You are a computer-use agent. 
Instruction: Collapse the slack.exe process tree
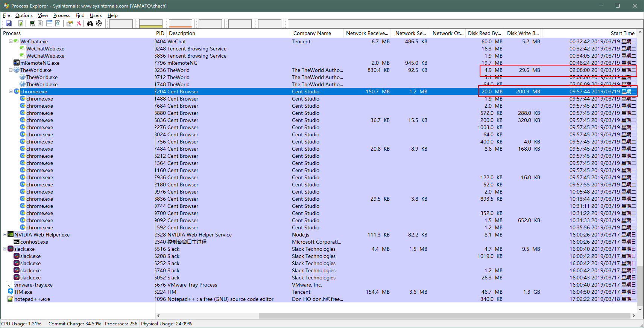coord(5,249)
